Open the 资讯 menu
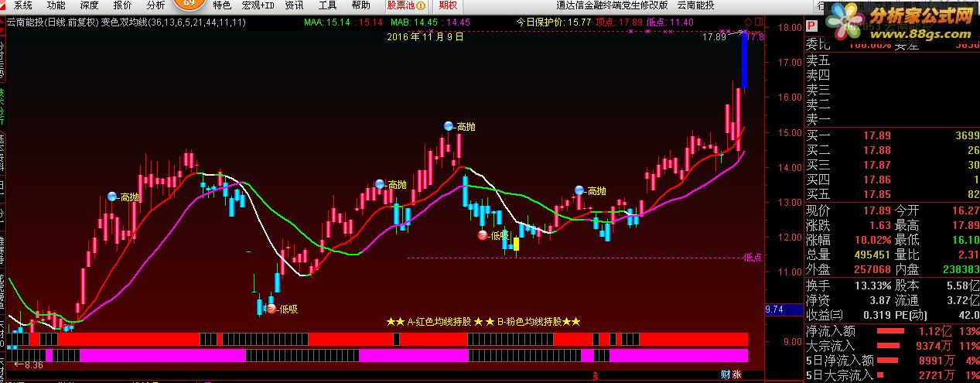The height and width of the screenshot is (383, 980). (x=294, y=5)
